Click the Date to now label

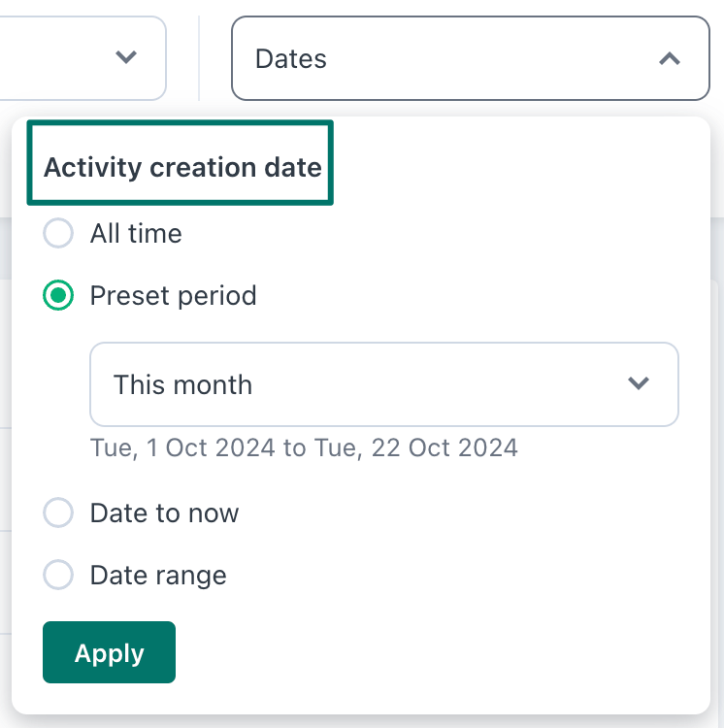[164, 513]
